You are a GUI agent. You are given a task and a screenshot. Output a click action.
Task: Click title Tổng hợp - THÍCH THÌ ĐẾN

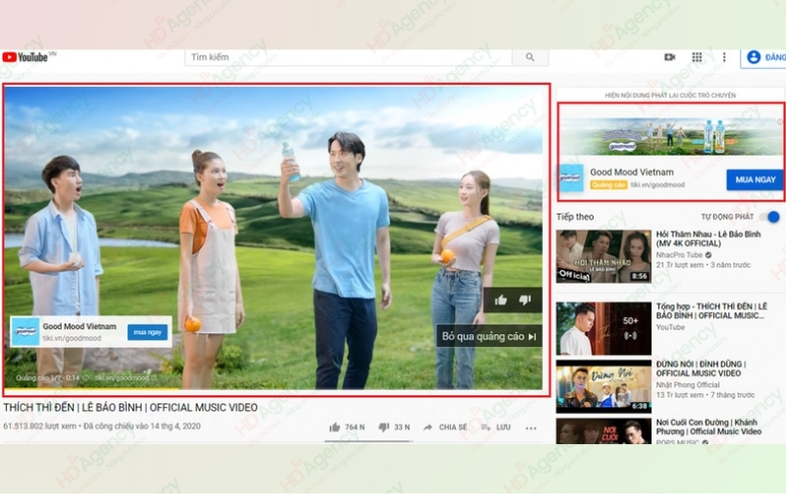711,310
